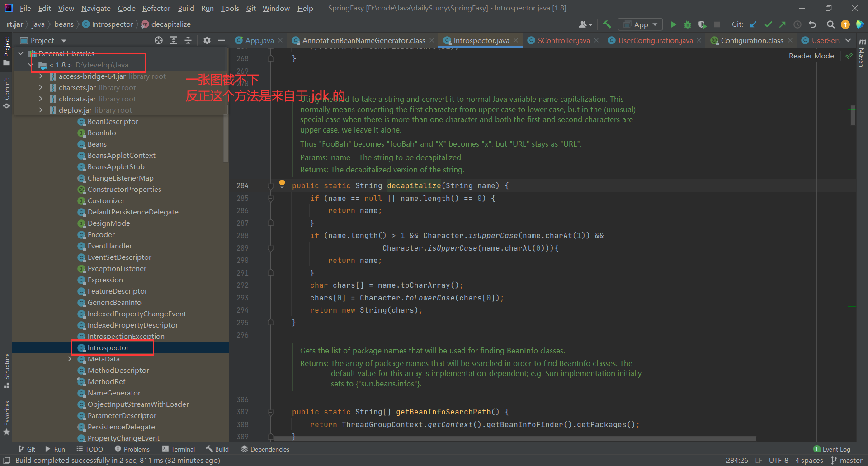Screen dimensions: 868x466
Task: Click the orange IDE update icon
Action: pos(845,24)
